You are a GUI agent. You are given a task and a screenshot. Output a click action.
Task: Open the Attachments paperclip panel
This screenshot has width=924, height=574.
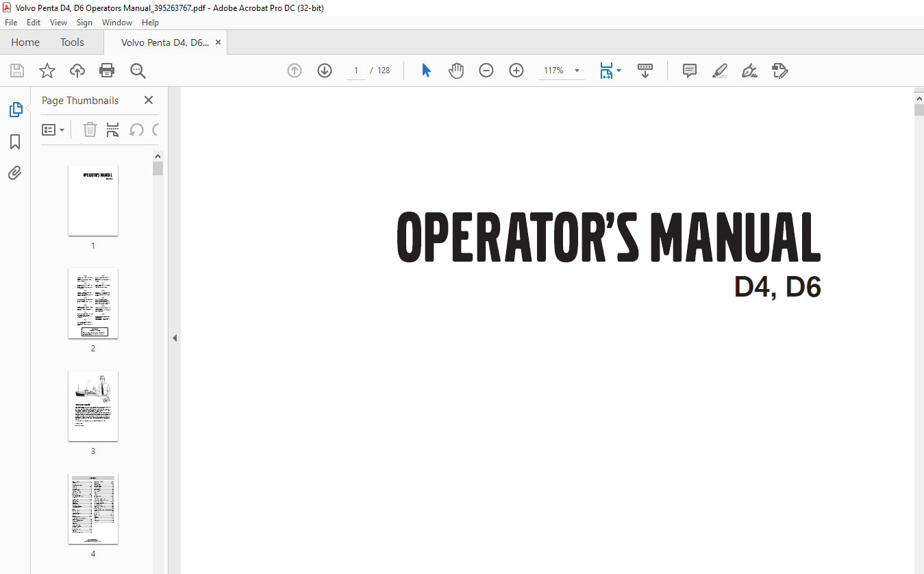[15, 173]
